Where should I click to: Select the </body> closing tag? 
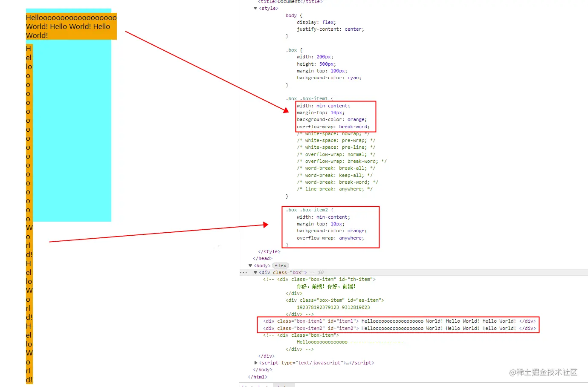point(263,370)
